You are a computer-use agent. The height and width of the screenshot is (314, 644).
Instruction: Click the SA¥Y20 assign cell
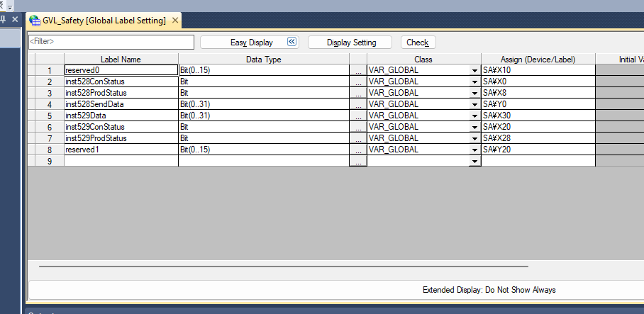538,150
